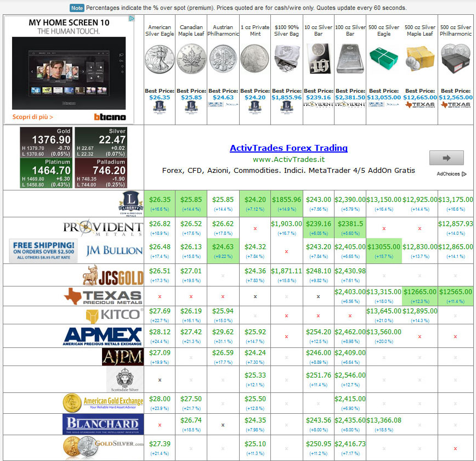This screenshot has width=476, height=461.
Task: Click the blue Note badge at top
Action: click(x=77, y=8)
